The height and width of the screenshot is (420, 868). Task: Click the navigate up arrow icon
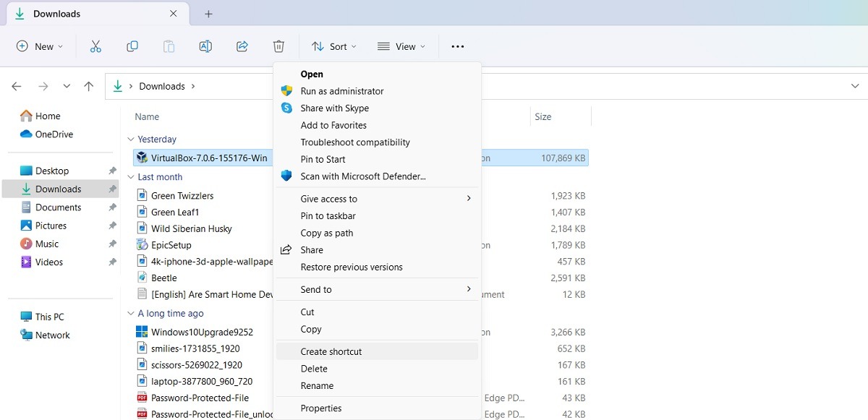(x=88, y=85)
